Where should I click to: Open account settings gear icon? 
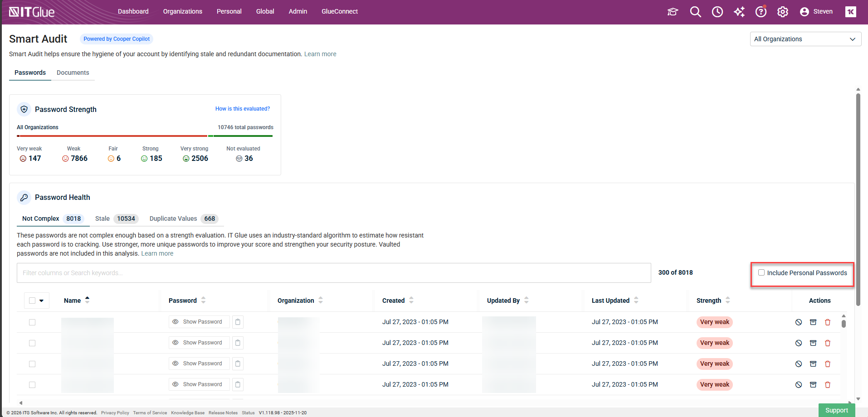782,12
